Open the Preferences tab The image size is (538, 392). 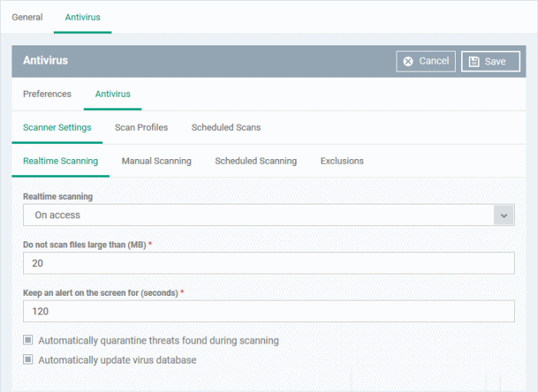(x=47, y=94)
